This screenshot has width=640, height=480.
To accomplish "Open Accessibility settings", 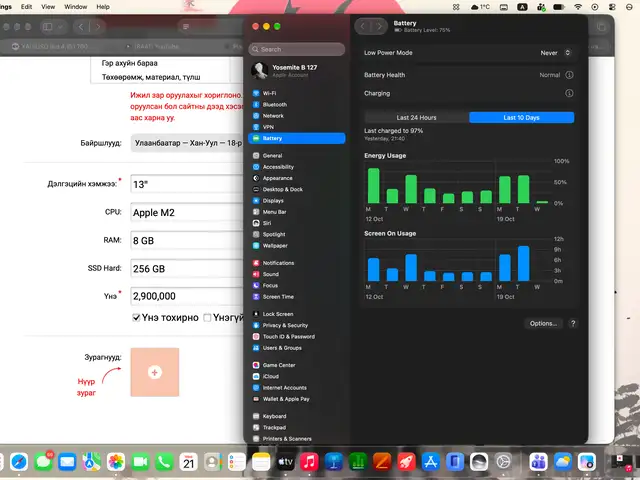I will (297, 167).
